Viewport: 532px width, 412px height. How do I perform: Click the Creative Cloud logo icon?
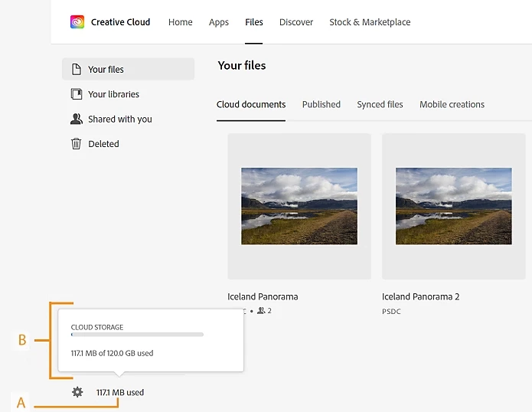[77, 21]
